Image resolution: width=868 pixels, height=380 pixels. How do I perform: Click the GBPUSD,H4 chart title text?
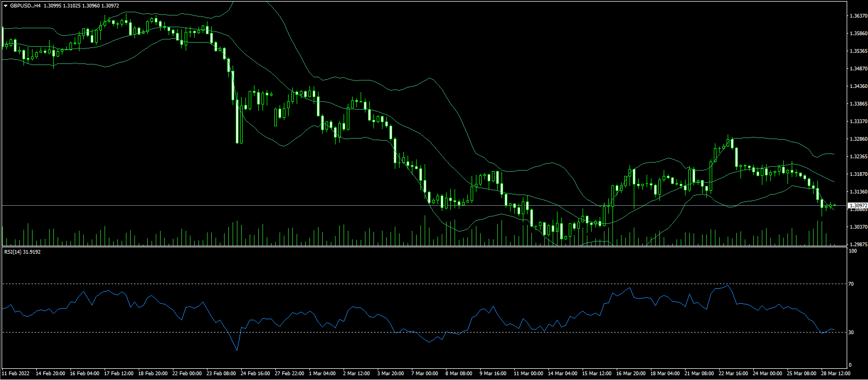(x=25, y=6)
